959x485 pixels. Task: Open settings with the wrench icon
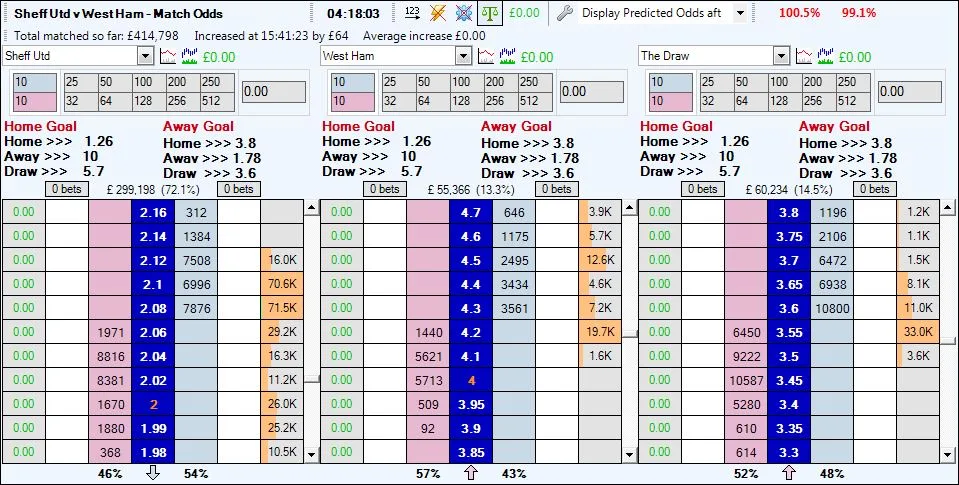point(565,13)
